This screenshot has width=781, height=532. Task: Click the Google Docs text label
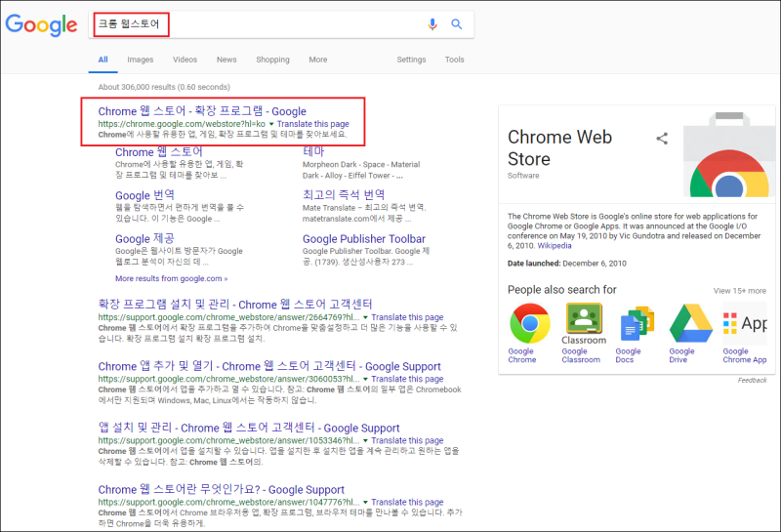(628, 355)
